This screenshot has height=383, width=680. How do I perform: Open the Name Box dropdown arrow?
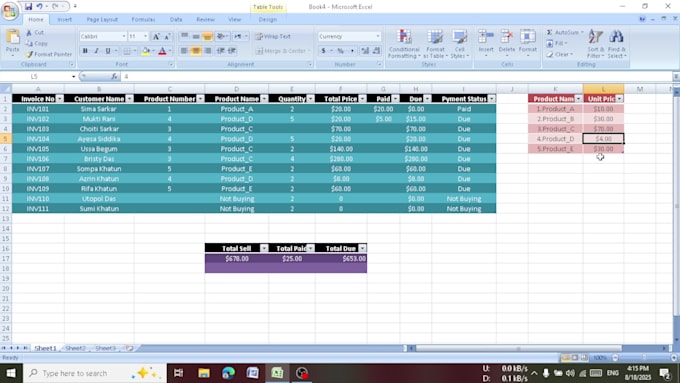click(x=73, y=77)
